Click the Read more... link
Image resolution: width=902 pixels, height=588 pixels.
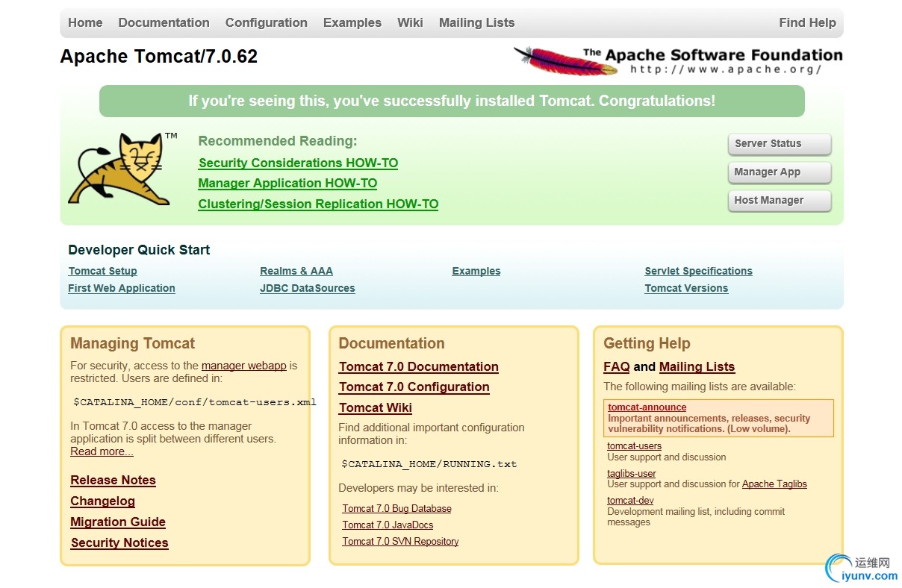(x=102, y=451)
